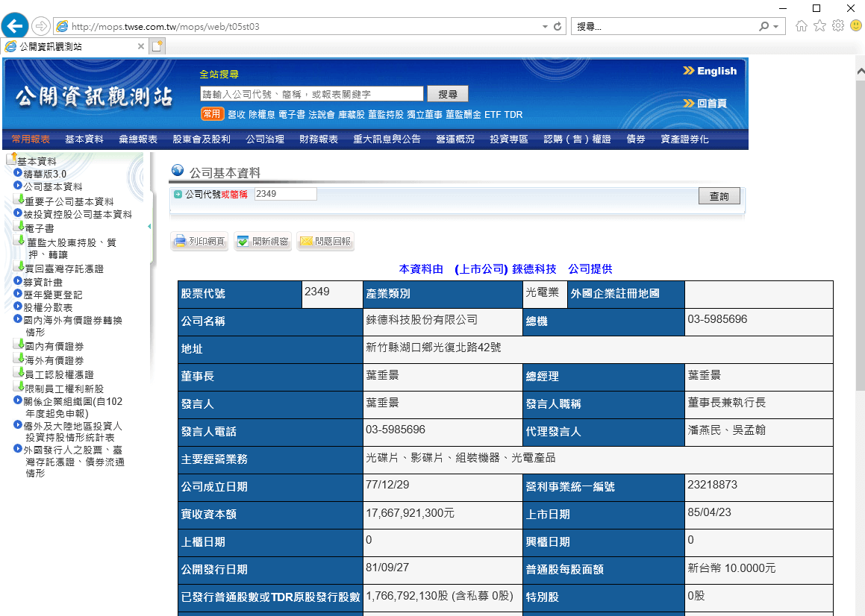Open the browser Tools gear icon
The width and height of the screenshot is (865, 616).
[x=838, y=26]
